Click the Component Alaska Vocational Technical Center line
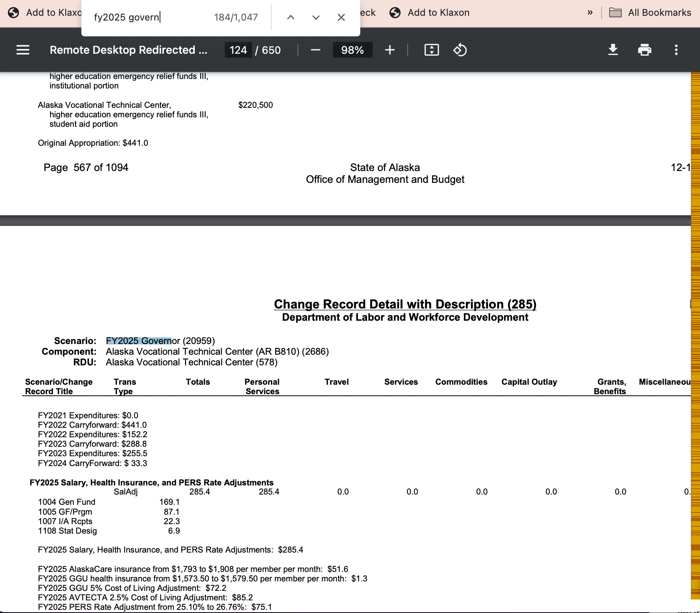Viewport: 700px width, 613px height. tap(185, 352)
